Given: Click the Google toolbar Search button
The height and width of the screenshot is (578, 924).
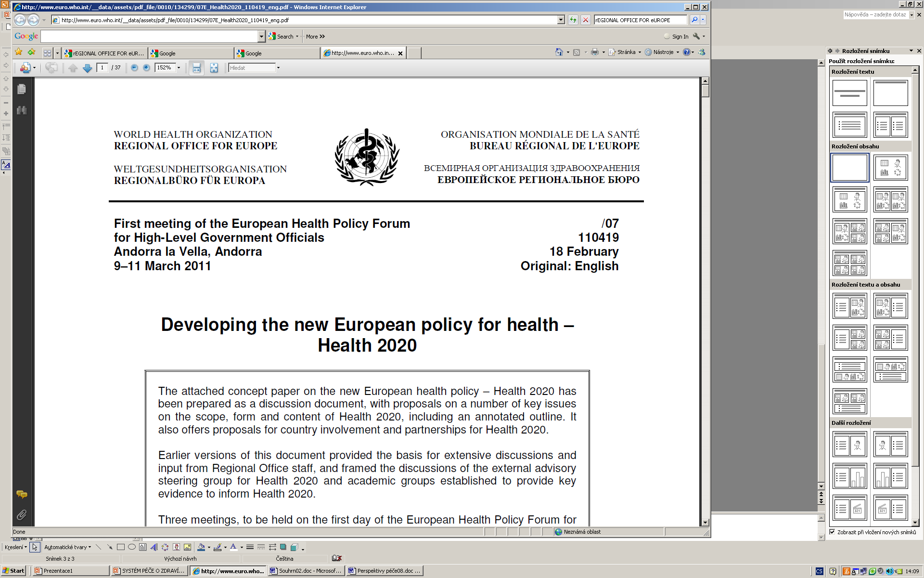Looking at the screenshot, I should [283, 37].
